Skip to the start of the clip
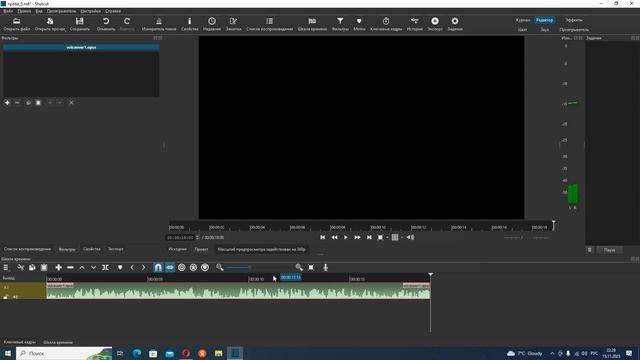Viewport: 640px width, 360px height. coord(322,237)
